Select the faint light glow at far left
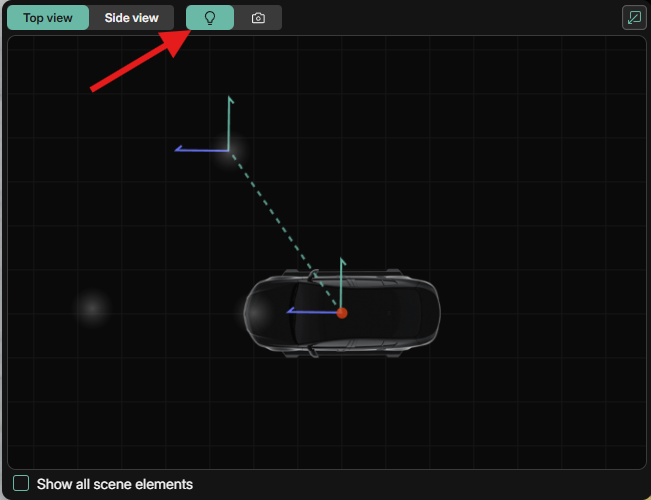This screenshot has width=651, height=500. [x=92, y=308]
